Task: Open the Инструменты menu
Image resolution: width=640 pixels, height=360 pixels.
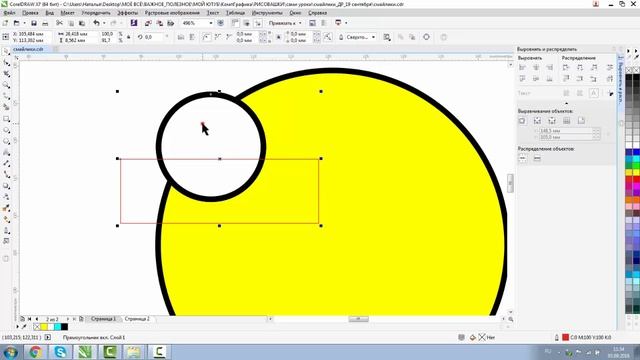Action: coord(267,13)
